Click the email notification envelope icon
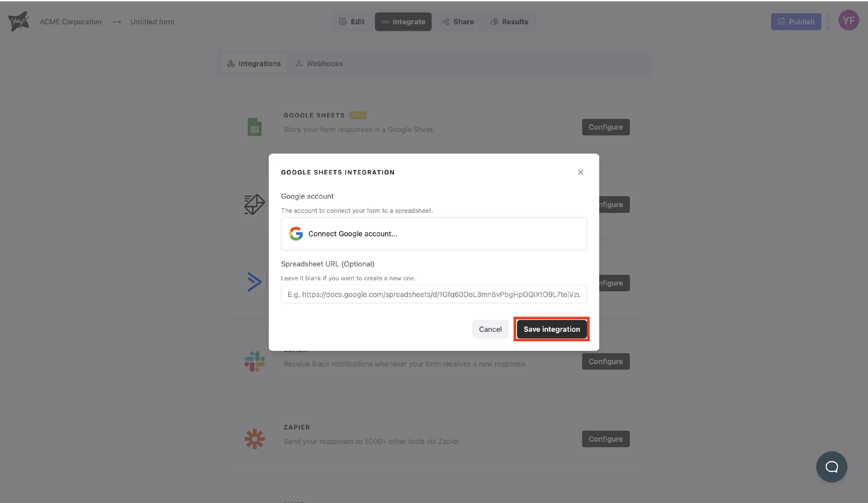 pos(255,204)
